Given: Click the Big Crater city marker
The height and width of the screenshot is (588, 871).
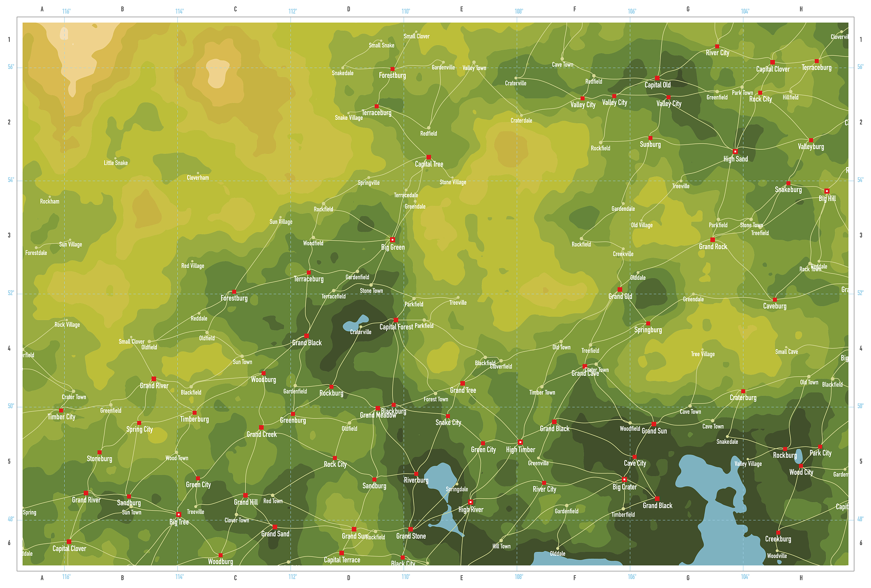Looking at the screenshot, I should tap(624, 480).
